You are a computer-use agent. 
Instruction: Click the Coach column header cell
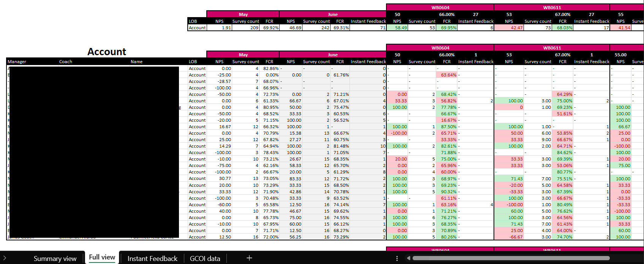pyautogui.click(x=66, y=62)
